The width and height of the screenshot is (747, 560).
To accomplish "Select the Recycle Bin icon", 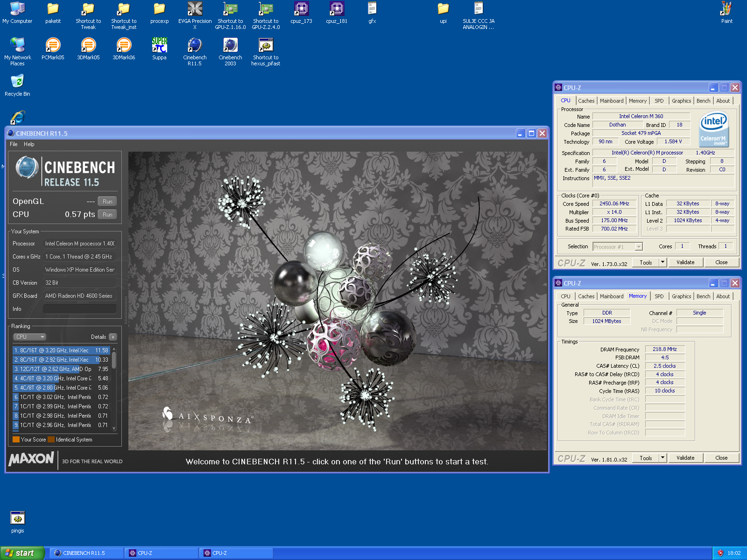I will 17,85.
